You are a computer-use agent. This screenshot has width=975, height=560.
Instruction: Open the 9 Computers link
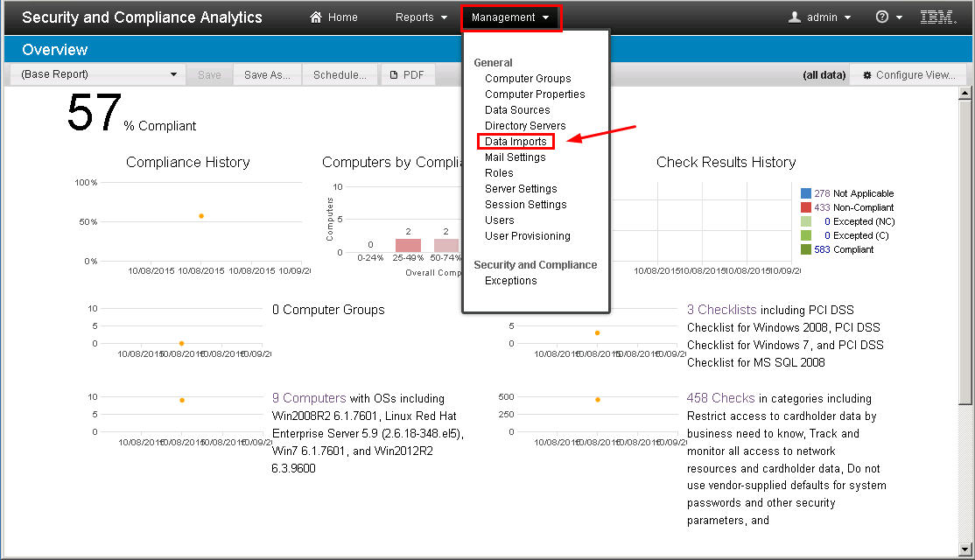(x=308, y=398)
